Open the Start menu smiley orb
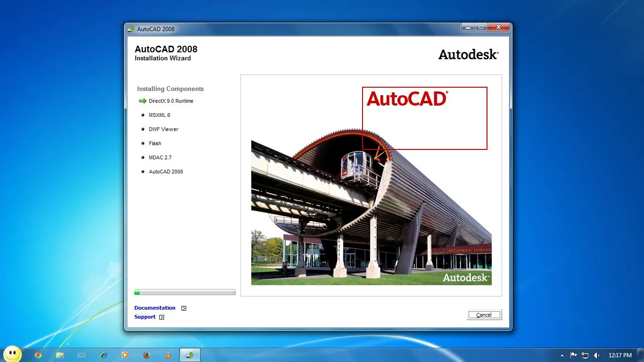644x362 pixels. (12, 354)
